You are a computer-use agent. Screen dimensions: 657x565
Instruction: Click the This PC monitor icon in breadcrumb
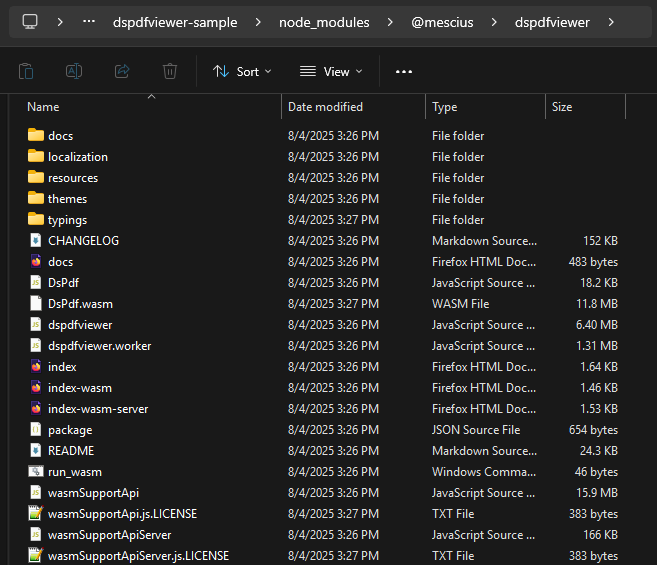pyautogui.click(x=30, y=22)
